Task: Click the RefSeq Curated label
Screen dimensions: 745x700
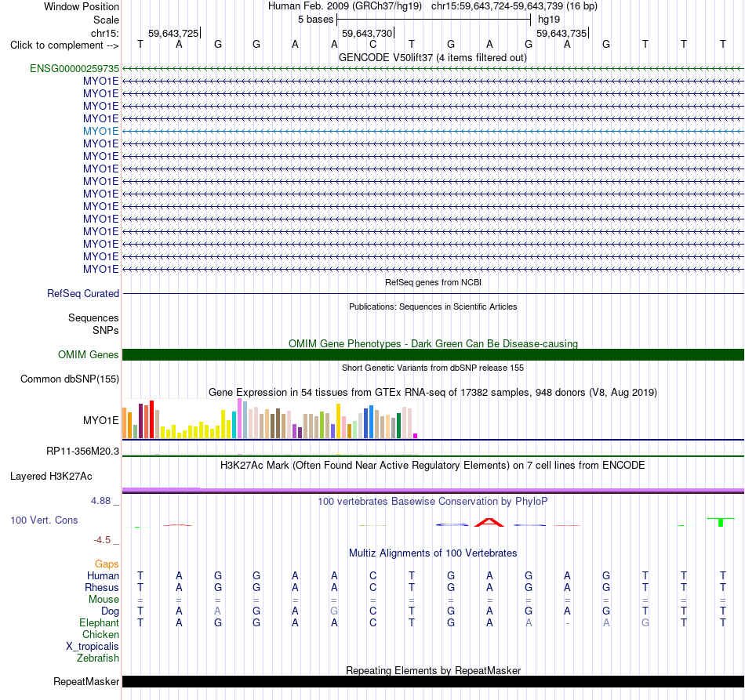Action: pos(83,293)
